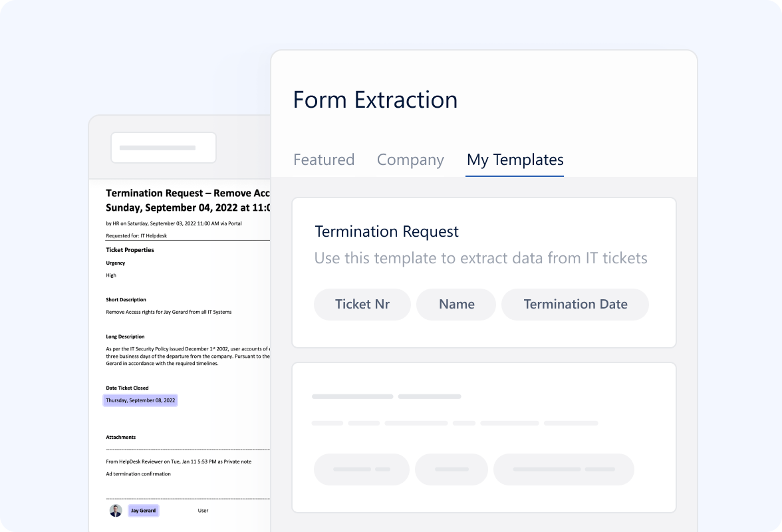The width and height of the screenshot is (782, 532).
Task: Switch to the Featured tab
Action: click(x=324, y=160)
